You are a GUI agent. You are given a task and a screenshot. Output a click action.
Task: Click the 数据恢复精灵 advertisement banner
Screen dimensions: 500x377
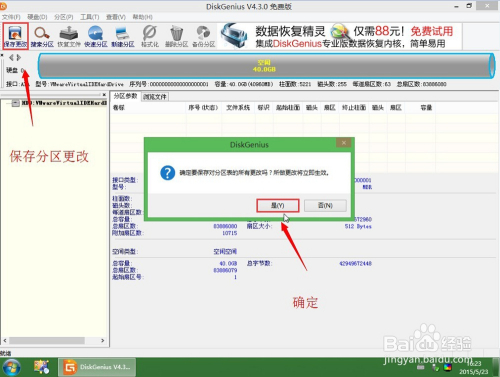[340, 36]
